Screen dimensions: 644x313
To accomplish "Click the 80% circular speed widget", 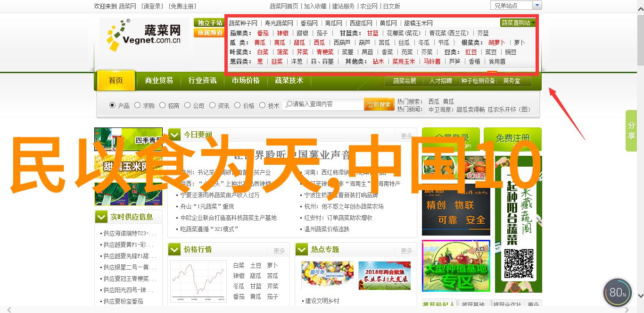I will [617, 293].
